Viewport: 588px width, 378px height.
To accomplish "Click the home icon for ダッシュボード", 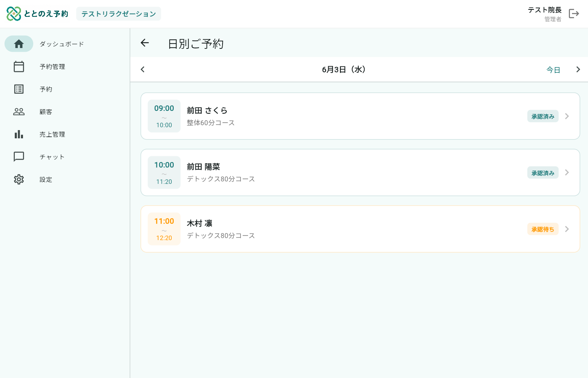I will (x=19, y=44).
